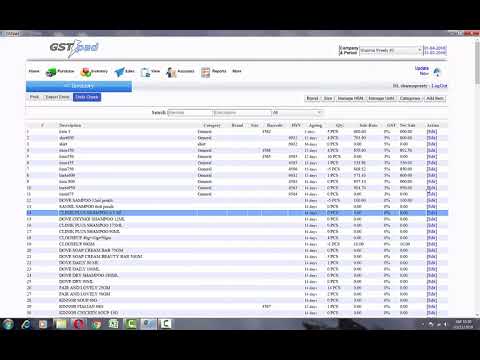Open the Accounts person icon
The height and width of the screenshot is (360, 480).
click(171, 72)
